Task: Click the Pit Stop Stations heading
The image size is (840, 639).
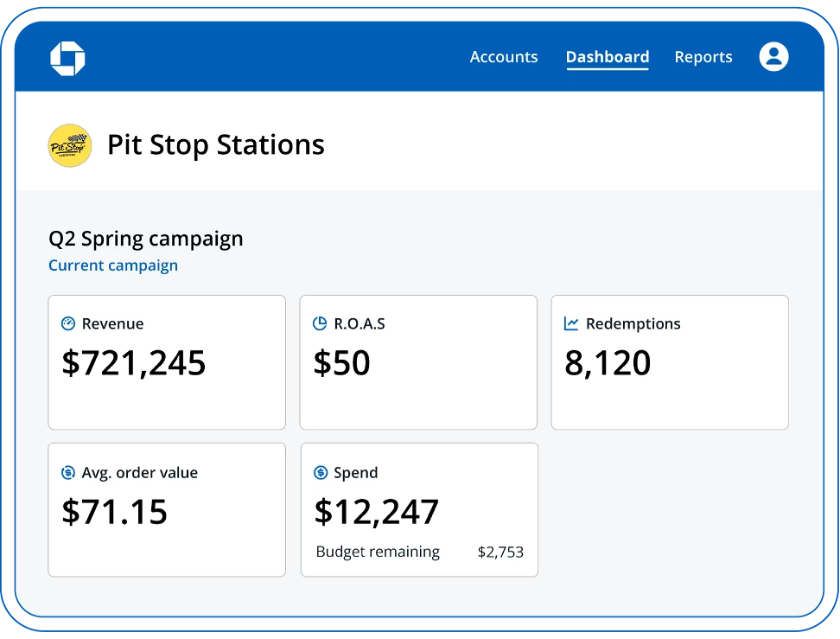Action: click(216, 145)
